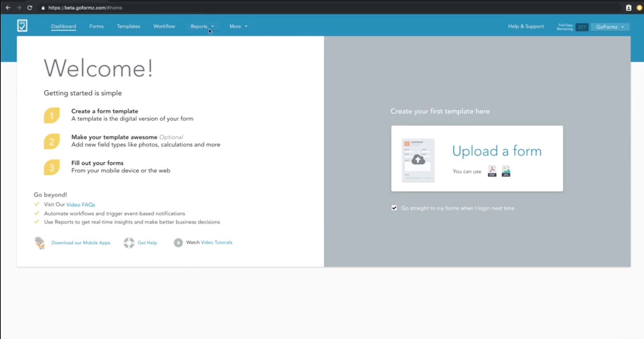
Task: Navigate to the Templates section
Action: pyautogui.click(x=128, y=26)
